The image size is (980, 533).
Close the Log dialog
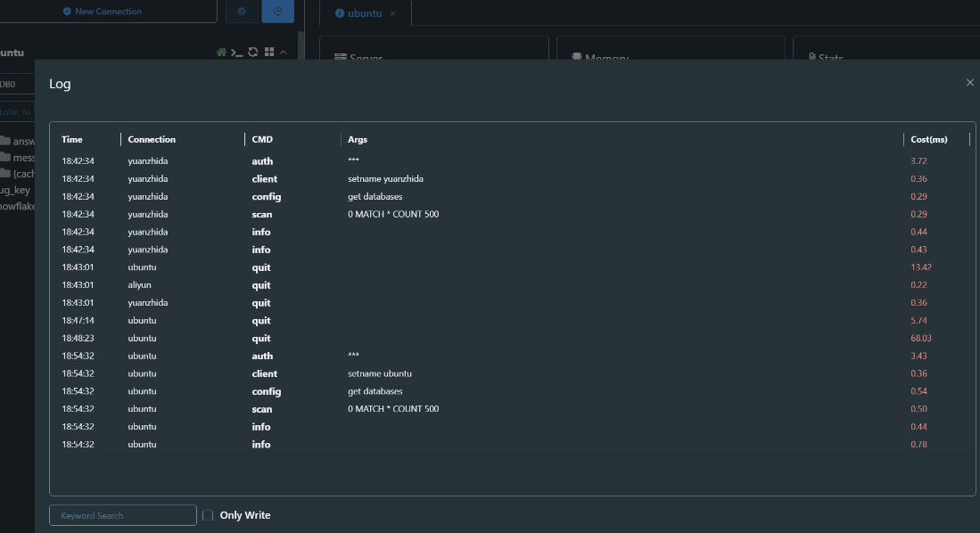pyautogui.click(x=969, y=83)
